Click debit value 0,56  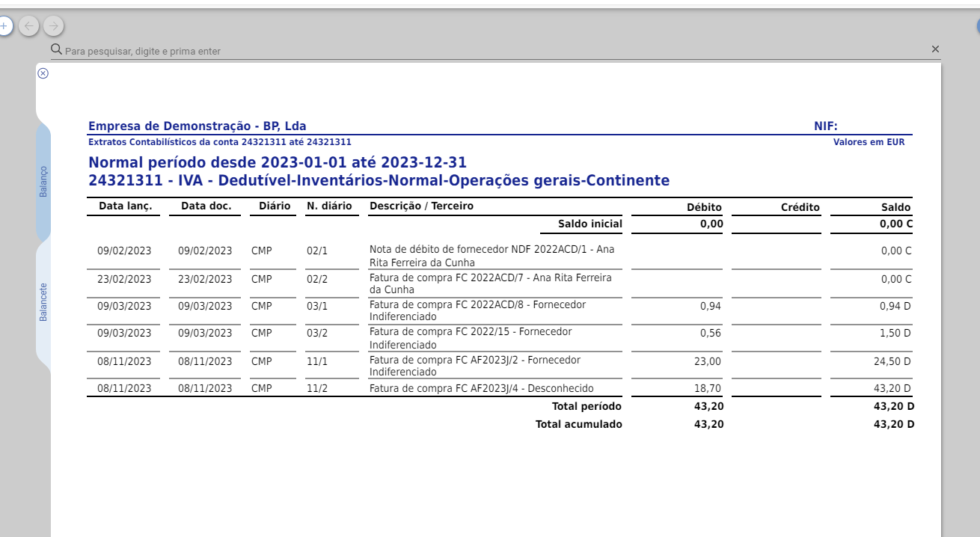(711, 333)
